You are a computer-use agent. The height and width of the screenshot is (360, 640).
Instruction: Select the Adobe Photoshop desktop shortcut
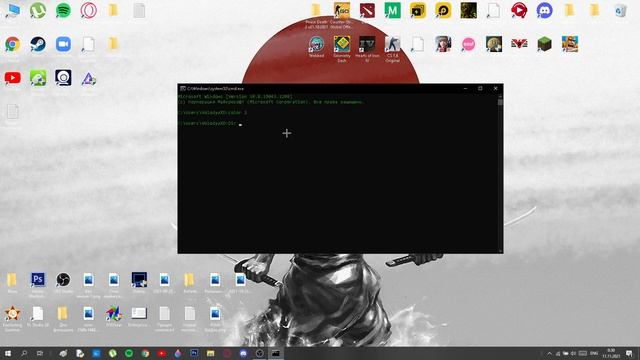pyautogui.click(x=38, y=280)
